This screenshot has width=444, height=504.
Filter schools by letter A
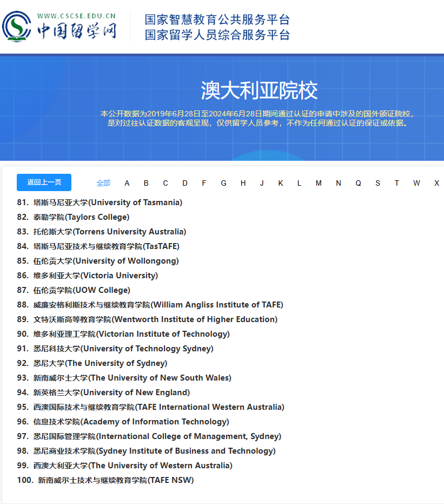pos(127,183)
